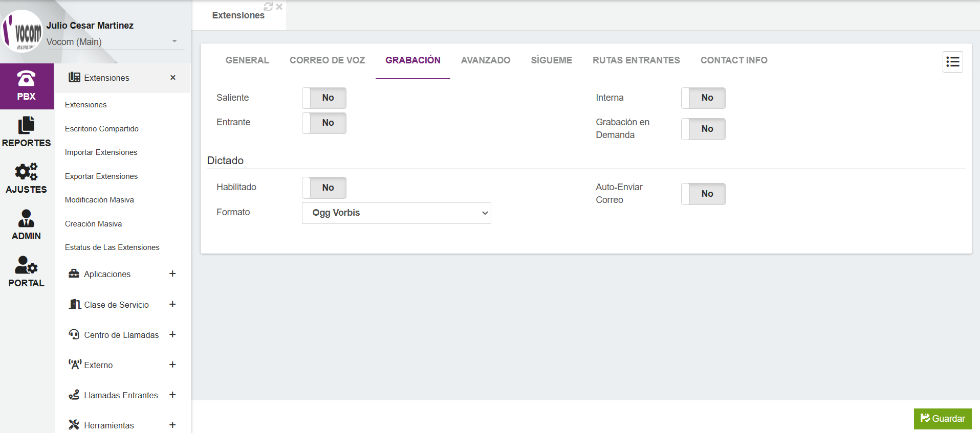
Task: Toggle the Grabación en Demanda switch
Action: (x=703, y=129)
